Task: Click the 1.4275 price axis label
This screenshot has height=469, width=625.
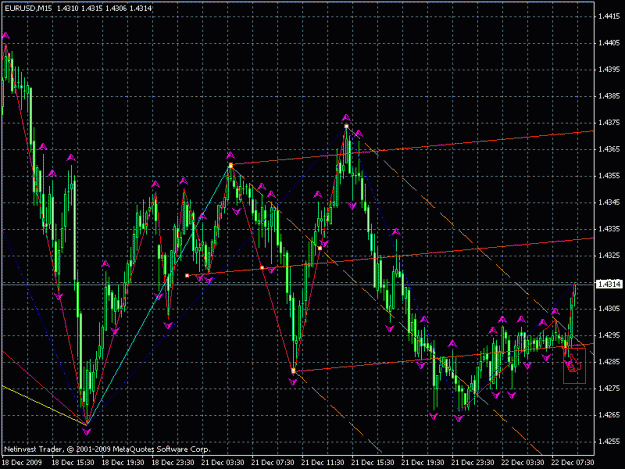Action: pos(609,389)
